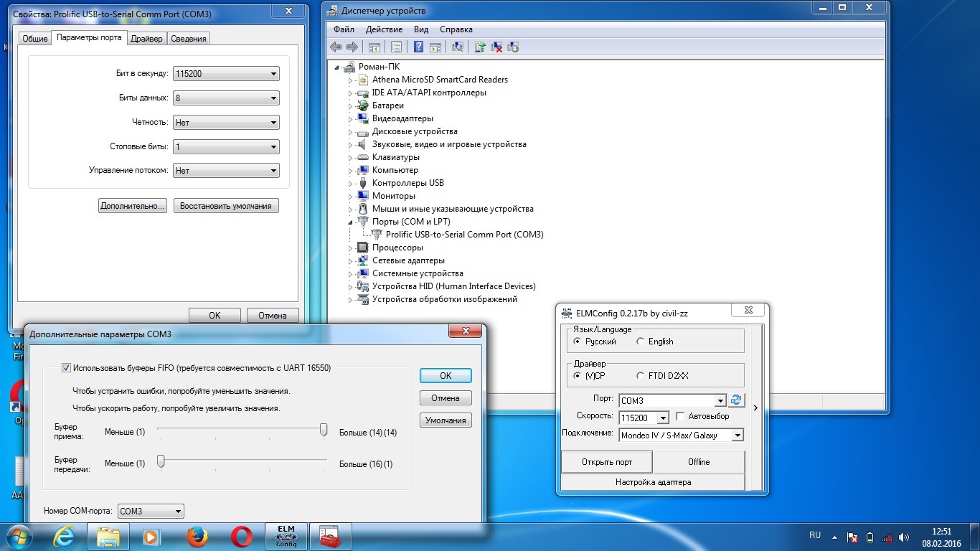Open the Четность dropdown
The width and height of the screenshot is (980, 551).
227,123
